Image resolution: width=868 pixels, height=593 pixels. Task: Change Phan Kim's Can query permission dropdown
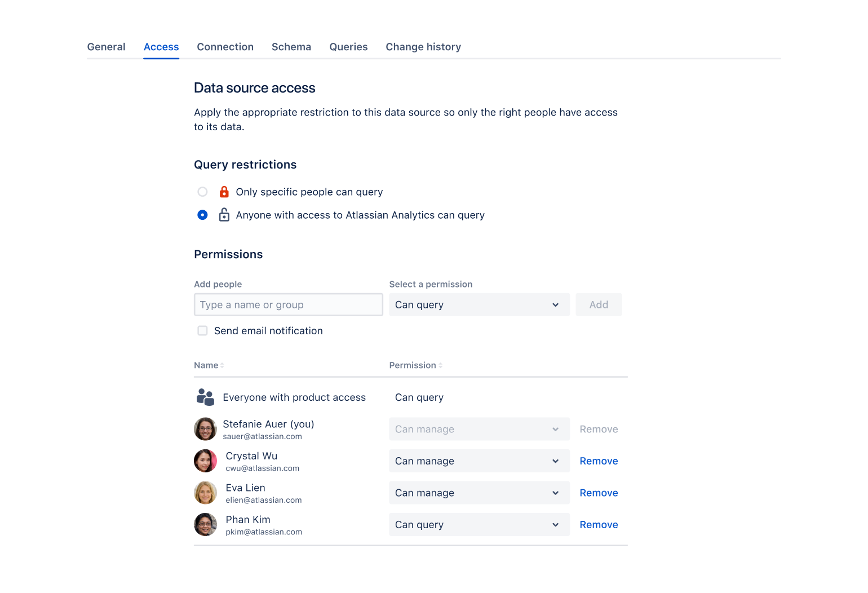(479, 524)
